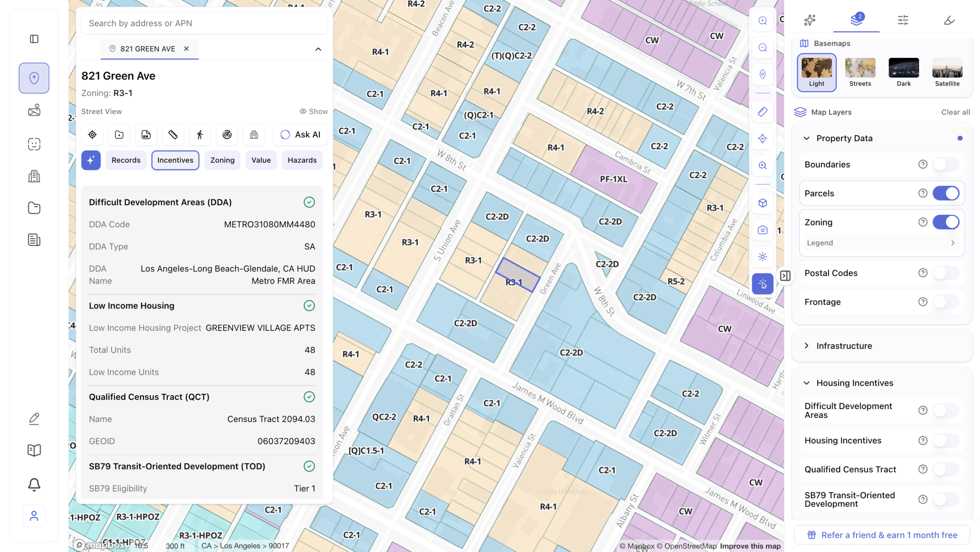Enable the Housing Incentives layer switch
The width and height of the screenshot is (980, 552).
(x=946, y=441)
